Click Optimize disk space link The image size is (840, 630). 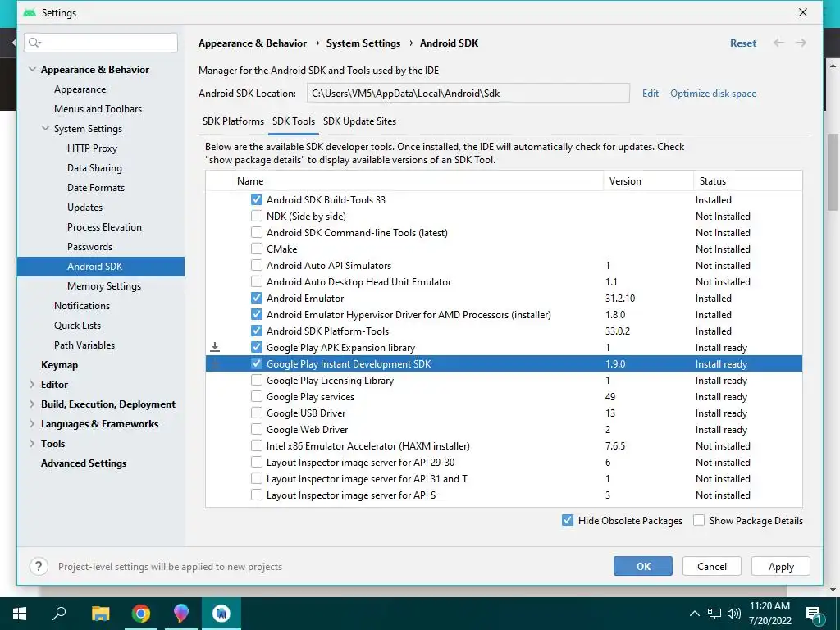click(713, 94)
